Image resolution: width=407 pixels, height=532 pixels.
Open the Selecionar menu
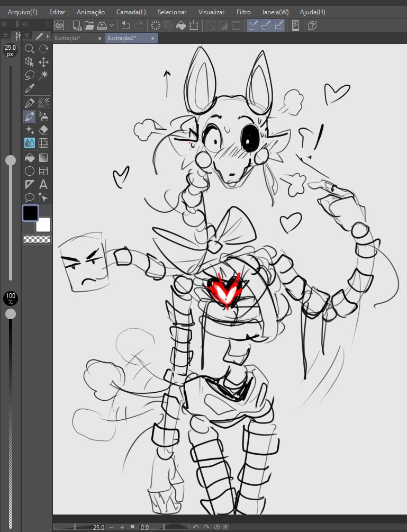pyautogui.click(x=172, y=12)
